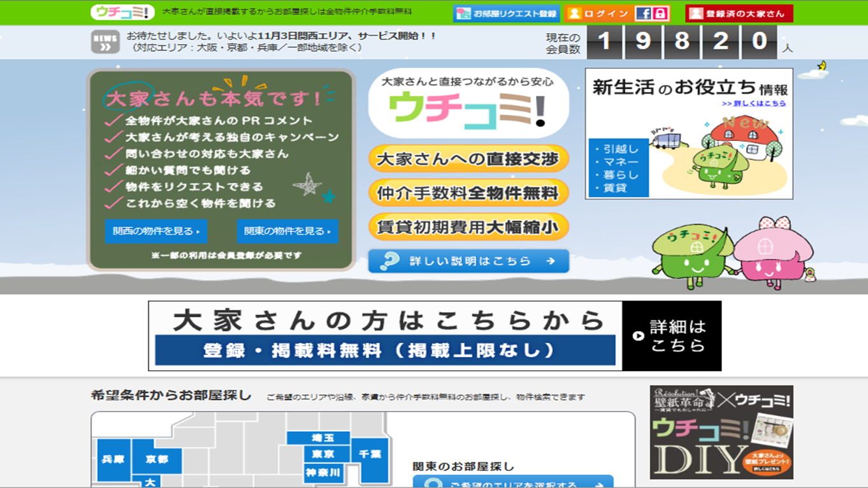Click the question mark icon on 詳しい説明 button
This screenshot has height=488, width=868.
click(388, 261)
